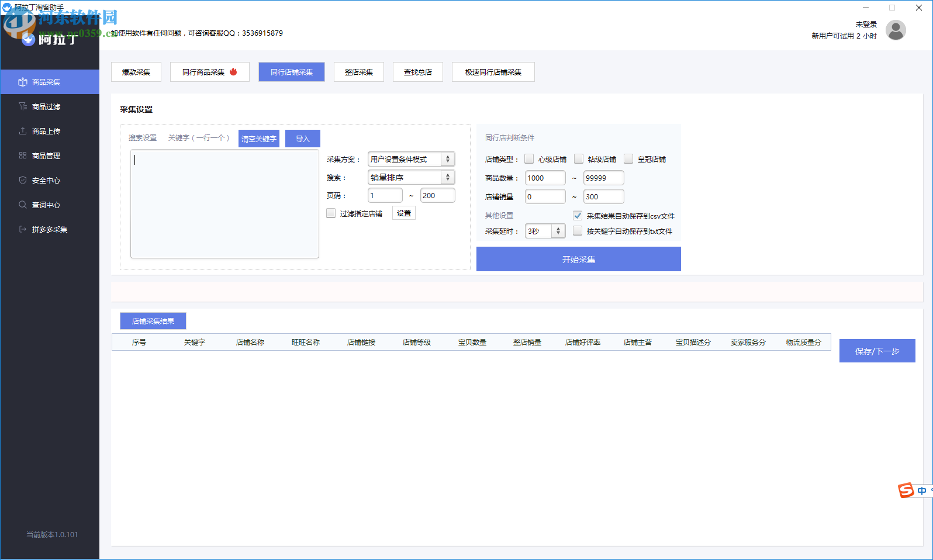Click the 店铺好评率 column header
Image resolution: width=933 pixels, height=560 pixels.
click(x=583, y=342)
